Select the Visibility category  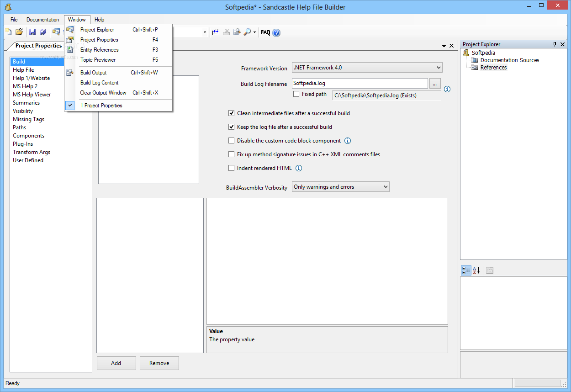tap(23, 111)
